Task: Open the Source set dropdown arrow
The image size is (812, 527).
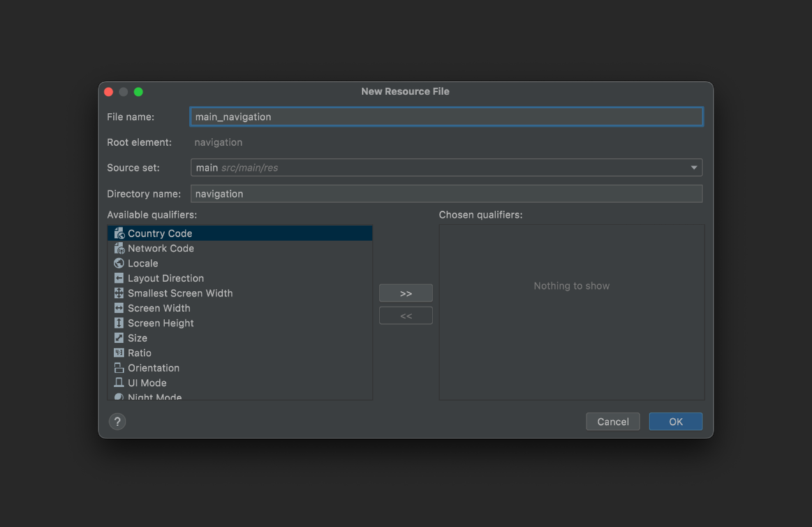Action: coord(693,168)
